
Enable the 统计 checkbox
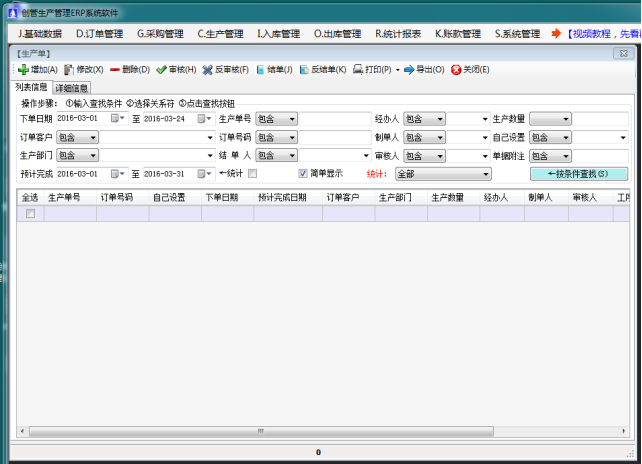click(252, 174)
